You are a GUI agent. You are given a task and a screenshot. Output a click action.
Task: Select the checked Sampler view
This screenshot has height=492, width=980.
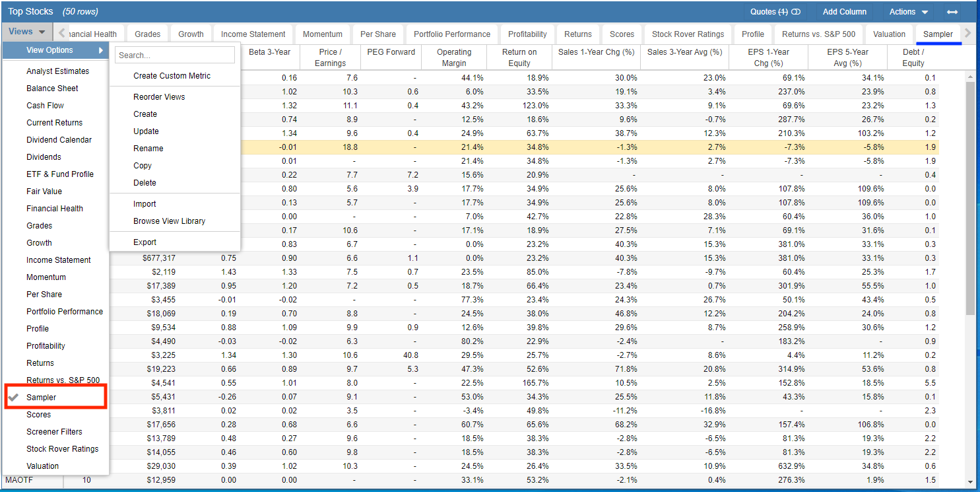click(x=41, y=398)
